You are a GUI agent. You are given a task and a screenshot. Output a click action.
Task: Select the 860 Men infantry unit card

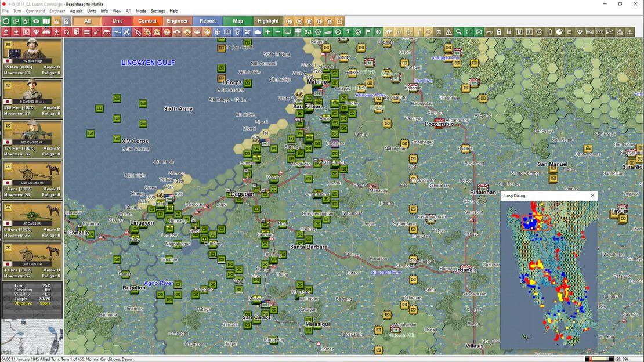[x=32, y=98]
